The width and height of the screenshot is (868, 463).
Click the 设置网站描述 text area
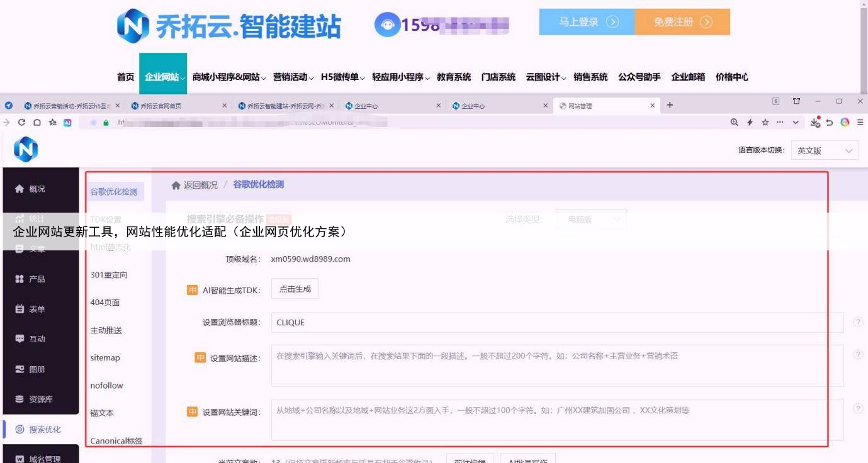(557, 365)
